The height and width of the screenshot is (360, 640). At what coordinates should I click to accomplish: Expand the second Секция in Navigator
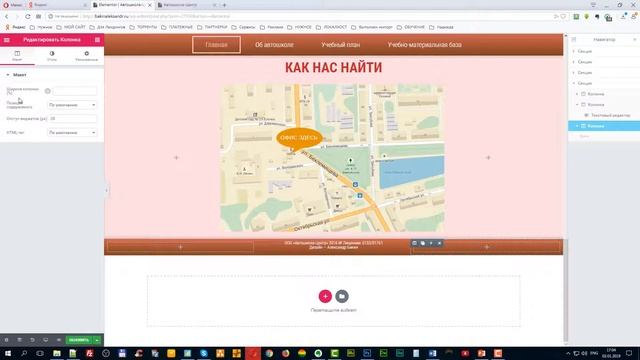[574, 62]
